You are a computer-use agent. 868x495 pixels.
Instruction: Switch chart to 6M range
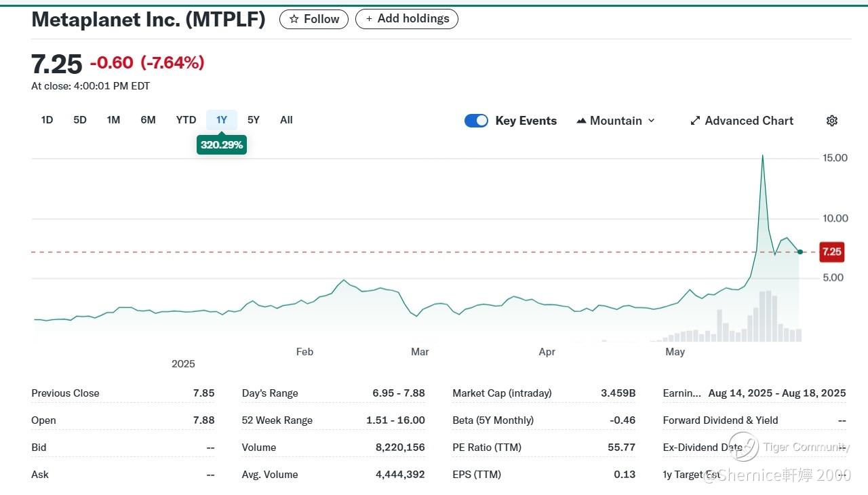[x=148, y=120]
